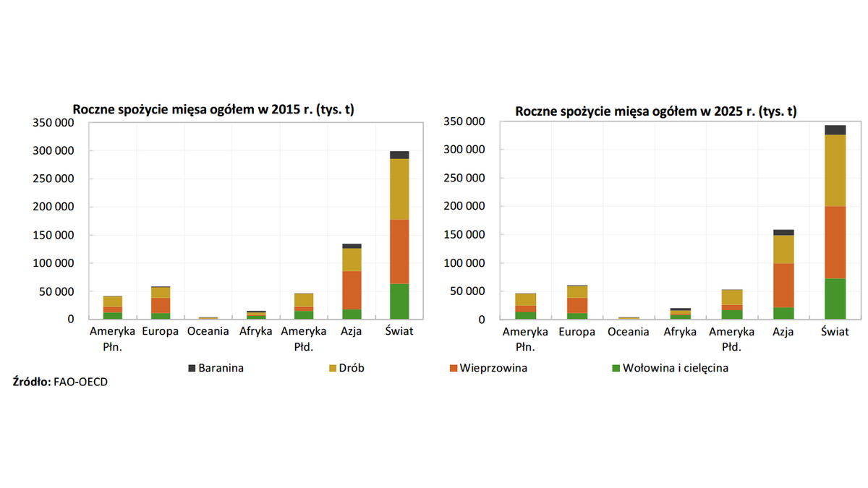Click Ameryka Płn. bar in 2015 chart
868x488 pixels.
pos(112,307)
